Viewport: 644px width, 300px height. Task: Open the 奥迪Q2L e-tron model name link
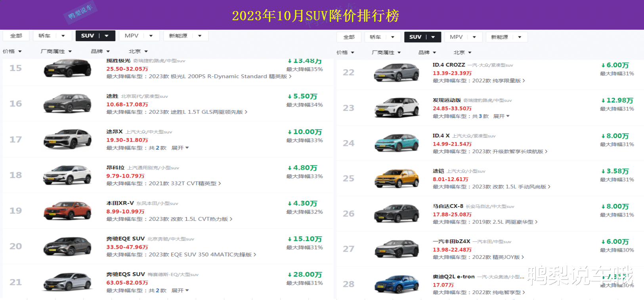pyautogui.click(x=453, y=277)
